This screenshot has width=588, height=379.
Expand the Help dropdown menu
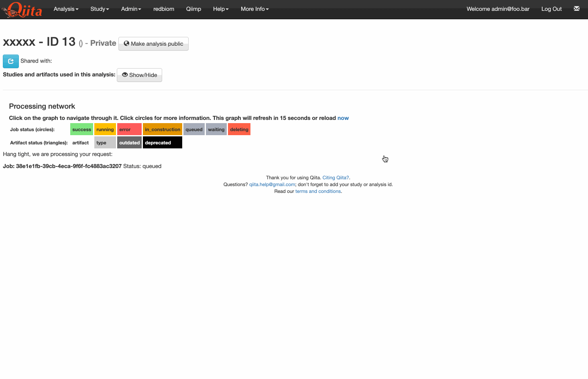221,9
